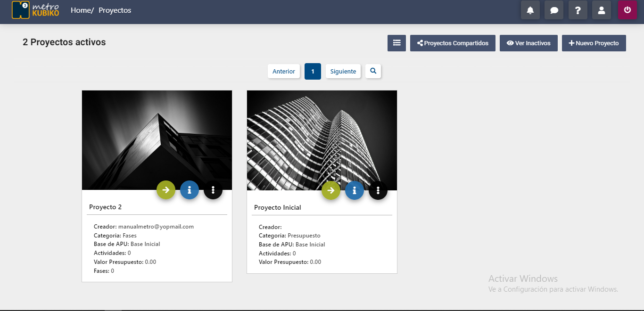Show info for Proyecto Inicial

point(355,190)
